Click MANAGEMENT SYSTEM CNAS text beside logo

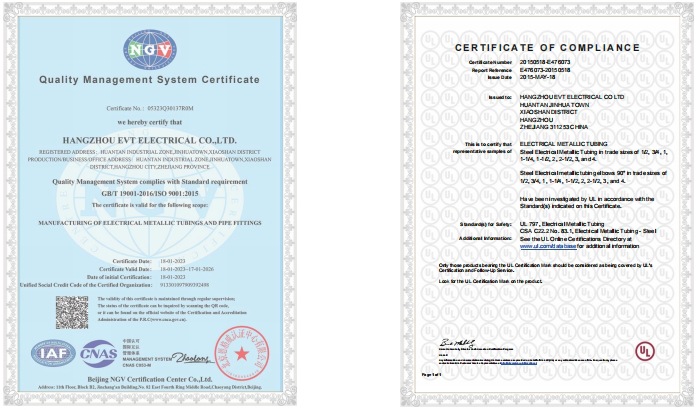pyautogui.click(x=146, y=362)
